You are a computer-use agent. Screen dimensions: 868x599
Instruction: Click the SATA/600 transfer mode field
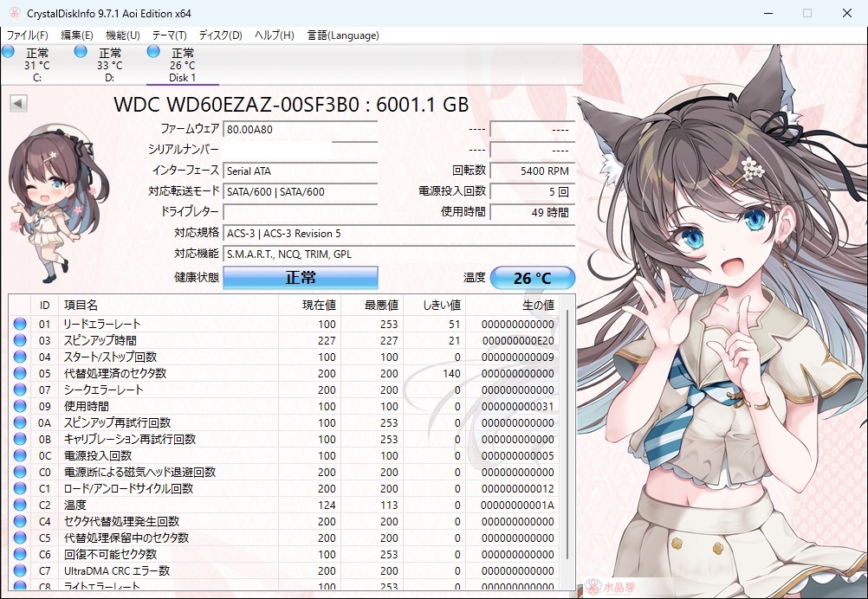301,192
